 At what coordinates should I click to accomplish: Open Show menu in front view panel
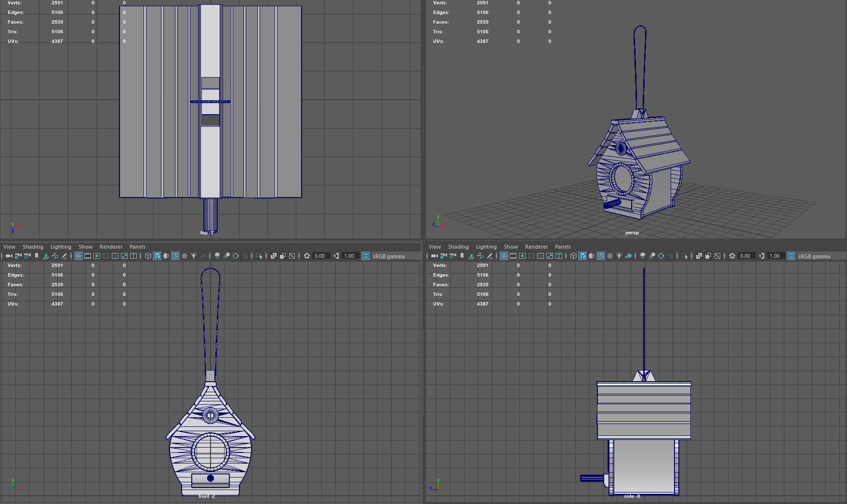[85, 247]
